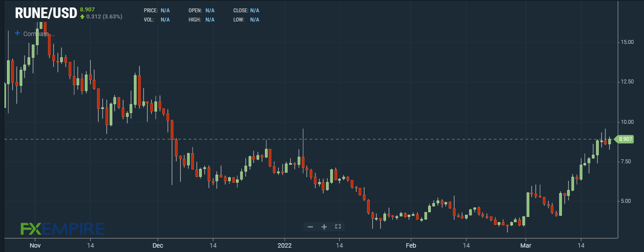Screen dimensions: 644x252
Task: Click the 15.00 price axis label
Action: (x=627, y=42)
